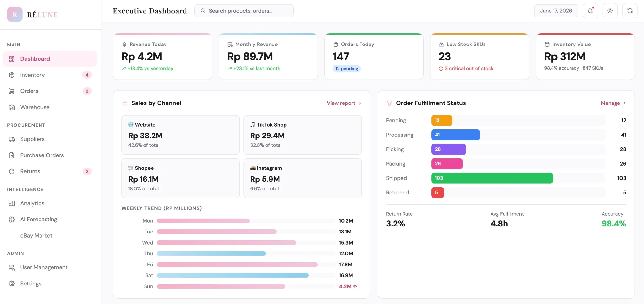Image resolution: width=644 pixels, height=304 pixels.
Task: Click the Revenue Today dollar icon
Action: (x=124, y=44)
